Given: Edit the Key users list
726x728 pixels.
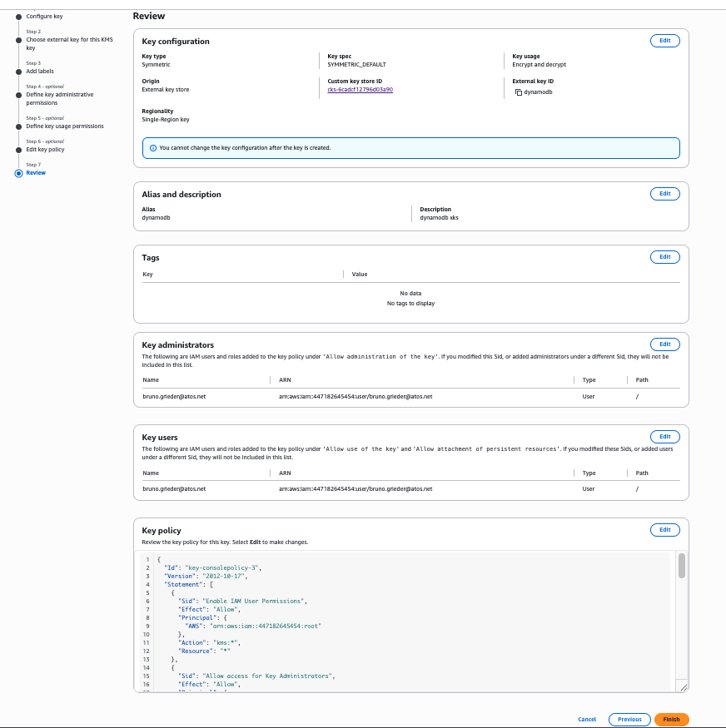Looking at the screenshot, I should pyautogui.click(x=664, y=436).
